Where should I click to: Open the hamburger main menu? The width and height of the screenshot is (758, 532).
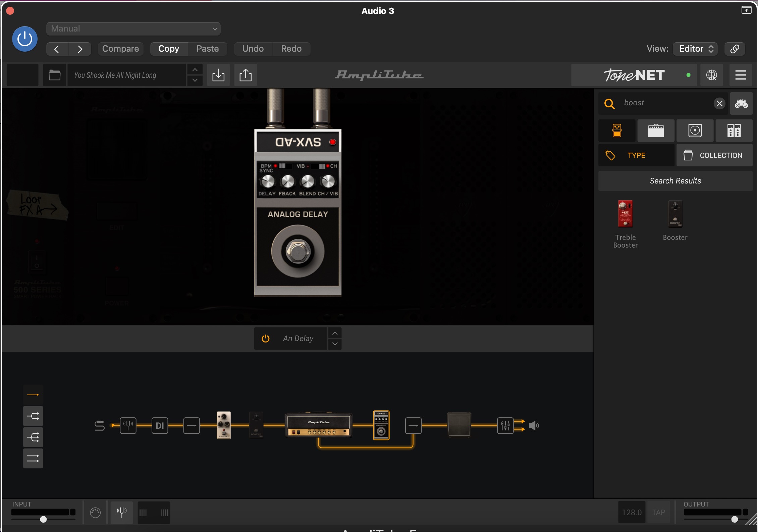coord(741,75)
